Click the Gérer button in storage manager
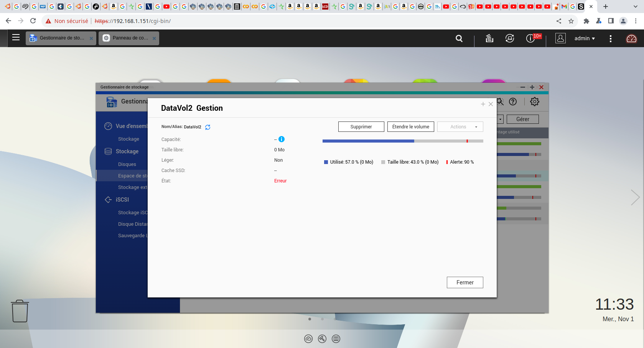This screenshot has height=348, width=644. 523,119
